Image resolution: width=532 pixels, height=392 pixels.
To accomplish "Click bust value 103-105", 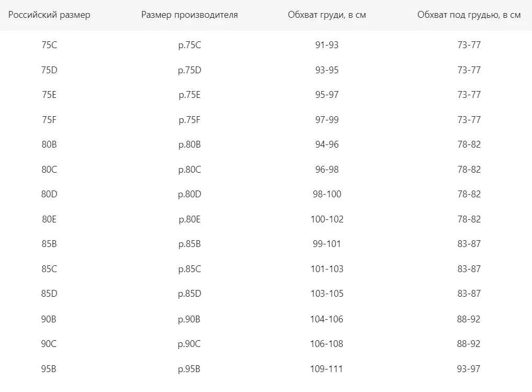I will tap(327, 294).
